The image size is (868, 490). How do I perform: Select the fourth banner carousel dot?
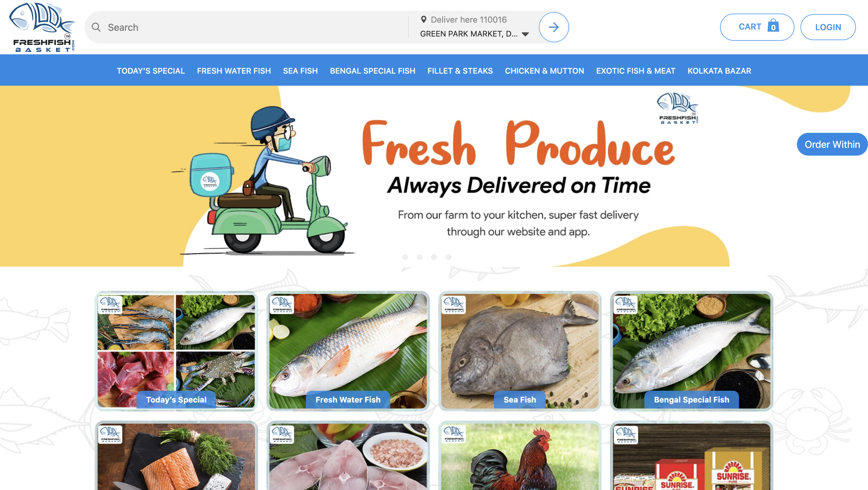[x=448, y=257]
